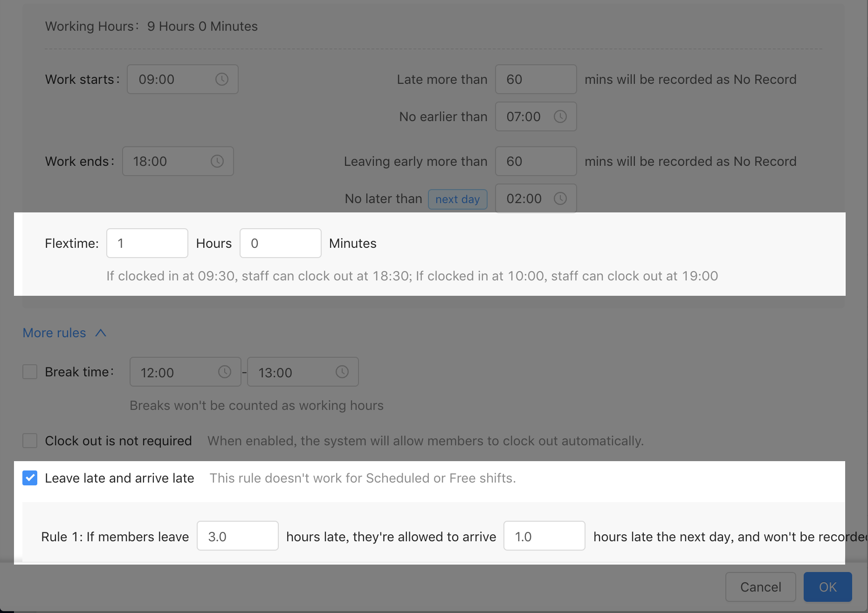The image size is (868, 613).
Task: Open the clock picker for break start 12:00
Action: pos(225,372)
